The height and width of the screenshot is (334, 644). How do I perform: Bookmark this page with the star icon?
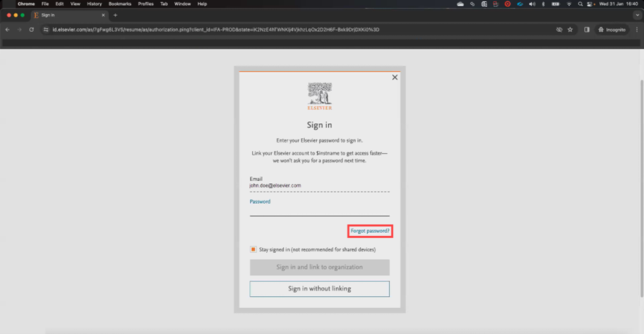[570, 30]
